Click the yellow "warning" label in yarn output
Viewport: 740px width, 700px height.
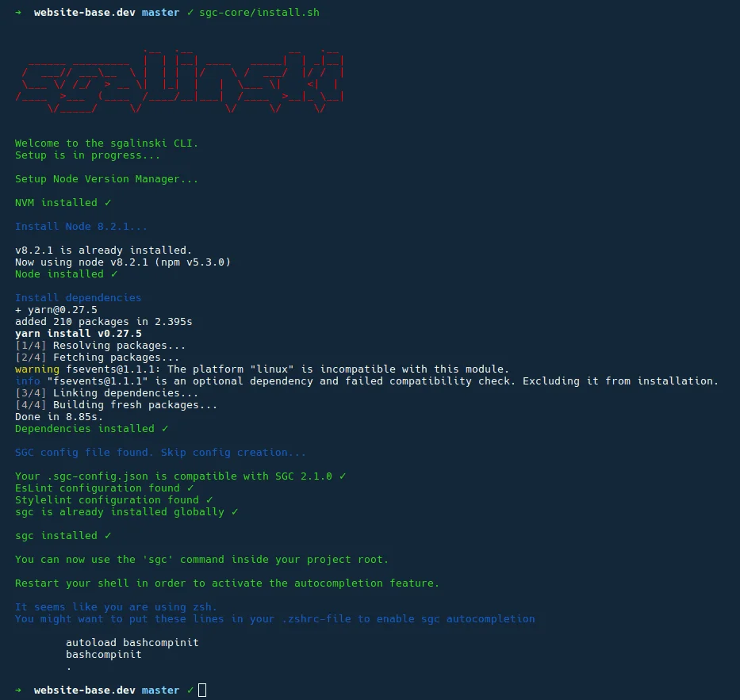36,369
